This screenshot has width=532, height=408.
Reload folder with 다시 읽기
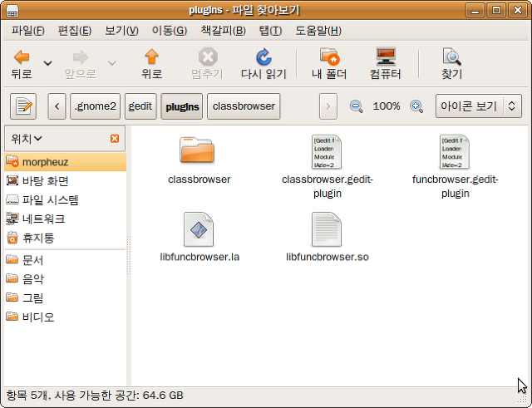pos(264,64)
